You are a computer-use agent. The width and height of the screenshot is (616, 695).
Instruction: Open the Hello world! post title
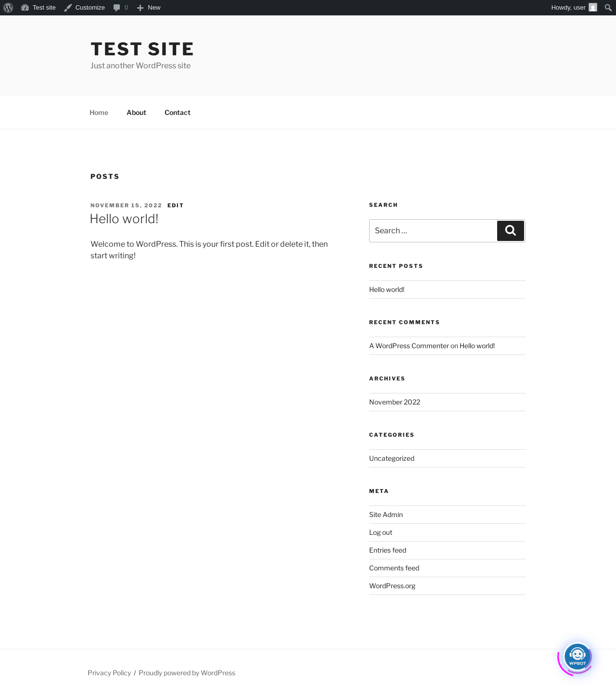pyautogui.click(x=124, y=219)
